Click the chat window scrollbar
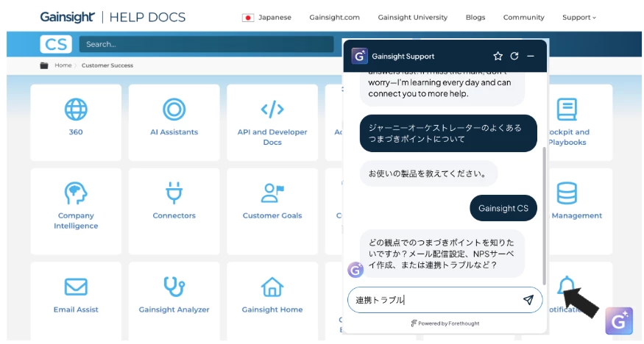Viewport: 644px width, 344px height. point(544,216)
